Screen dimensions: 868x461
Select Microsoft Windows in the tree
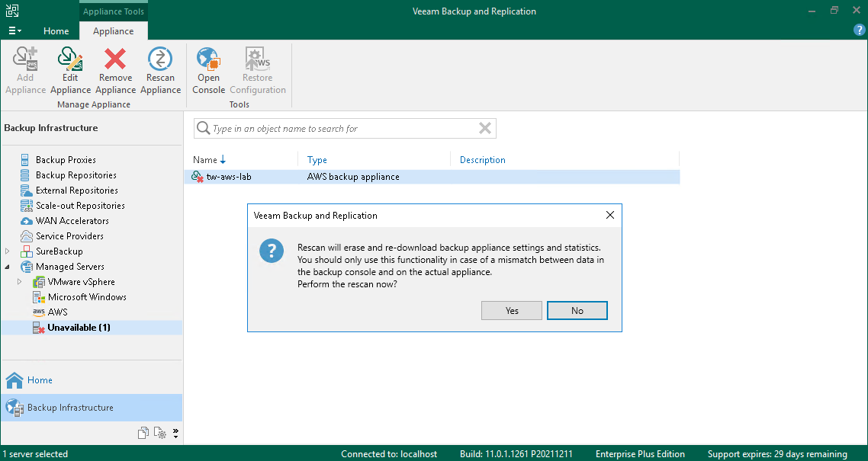click(x=88, y=297)
